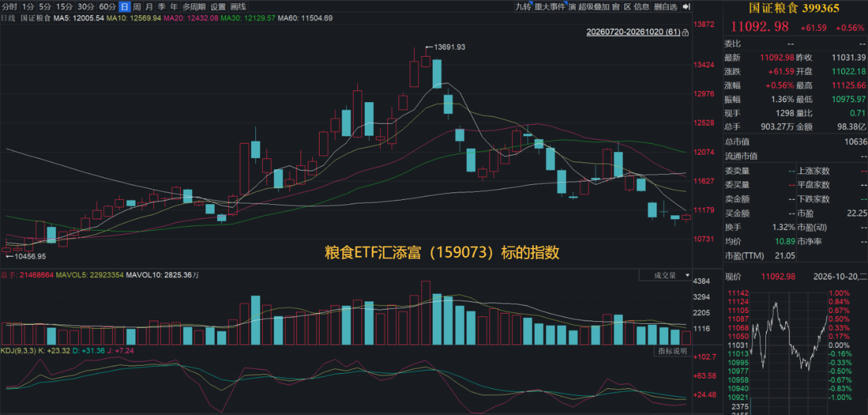Click the 演 toolbar button
The height and width of the screenshot is (415, 868).
pos(572,7)
